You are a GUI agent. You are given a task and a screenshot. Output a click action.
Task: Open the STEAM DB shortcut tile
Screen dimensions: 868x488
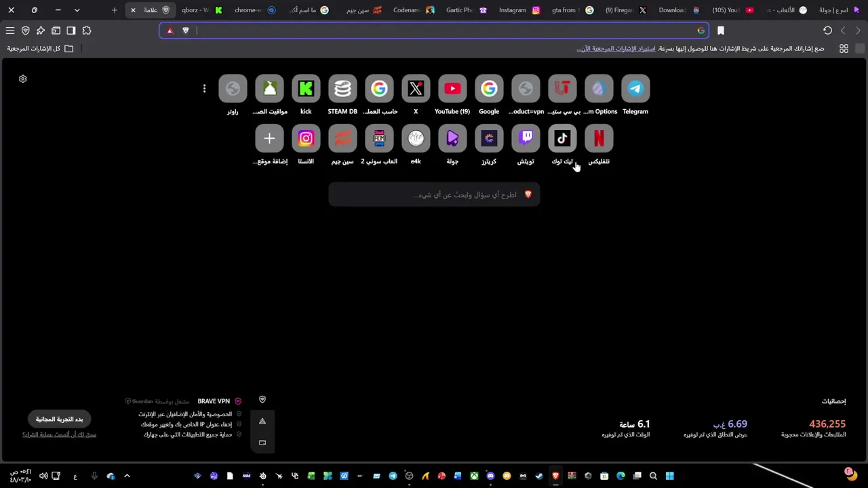pyautogui.click(x=342, y=89)
